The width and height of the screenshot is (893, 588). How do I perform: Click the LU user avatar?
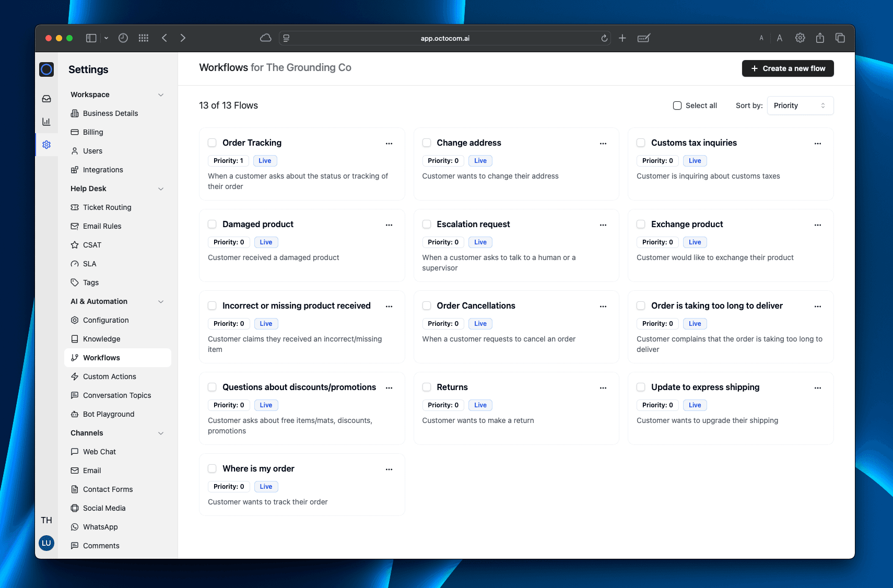click(46, 543)
